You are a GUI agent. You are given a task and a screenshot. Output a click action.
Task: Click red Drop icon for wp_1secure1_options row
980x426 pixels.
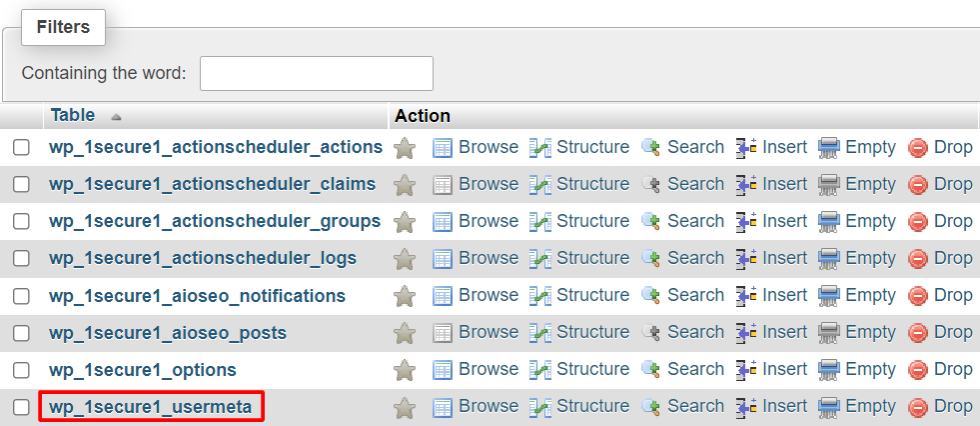[x=918, y=370]
